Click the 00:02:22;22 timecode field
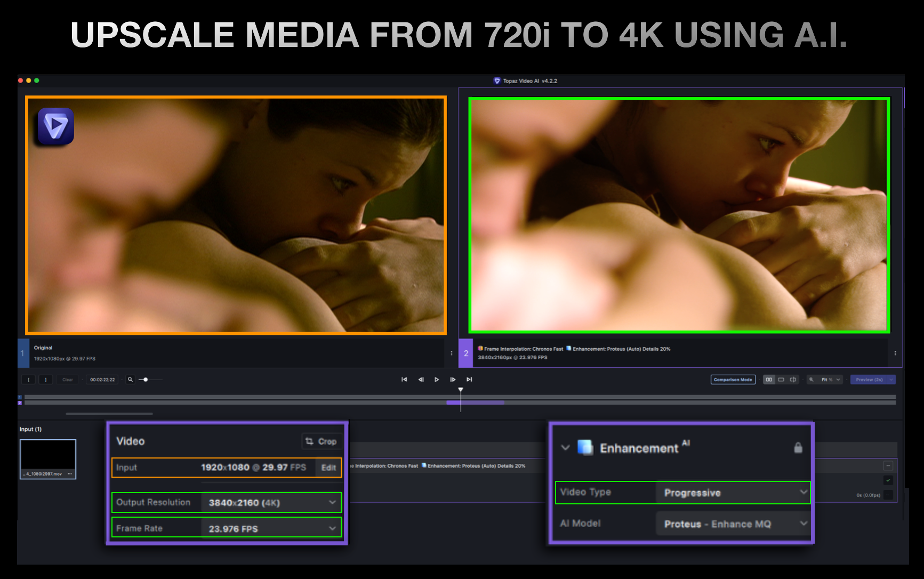The width and height of the screenshot is (924, 579). tap(102, 380)
